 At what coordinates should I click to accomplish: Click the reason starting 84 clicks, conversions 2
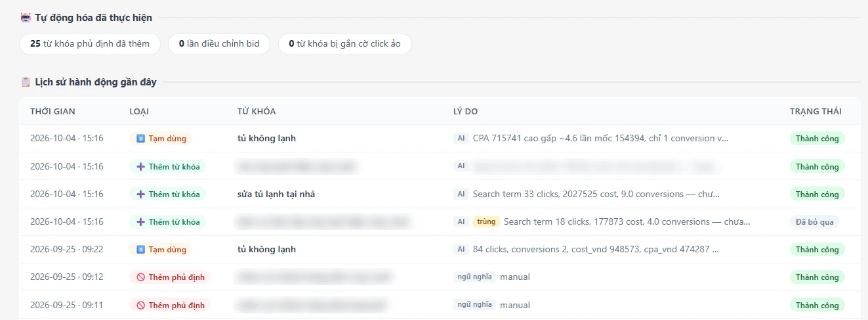[596, 250]
